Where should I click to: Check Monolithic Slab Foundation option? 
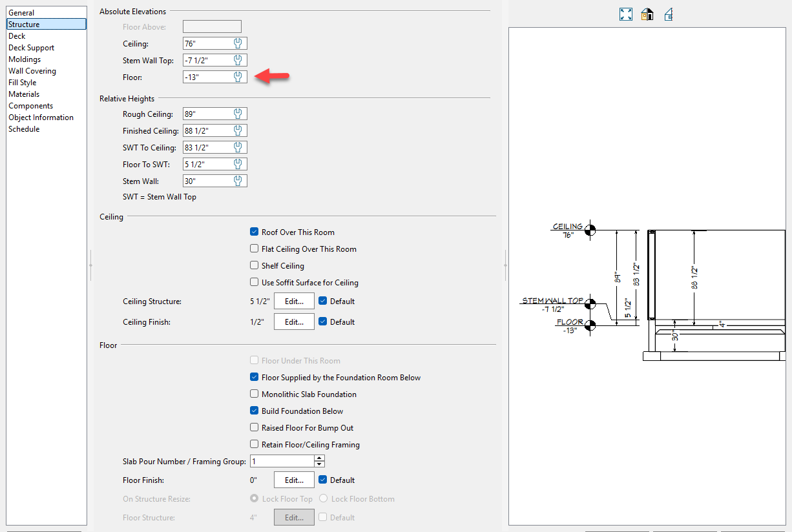255,394
